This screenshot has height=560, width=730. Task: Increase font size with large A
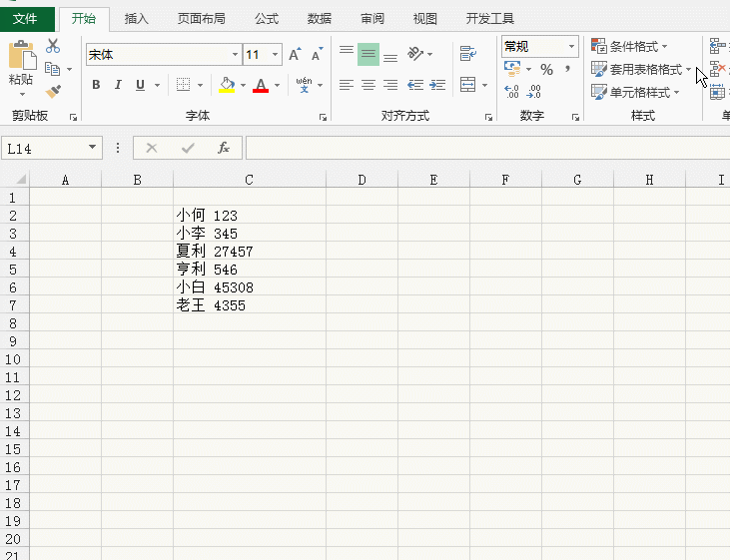[x=295, y=55]
